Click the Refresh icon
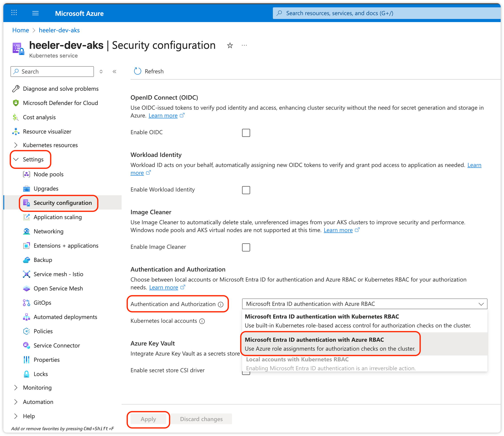The width and height of the screenshot is (504, 436). click(138, 71)
